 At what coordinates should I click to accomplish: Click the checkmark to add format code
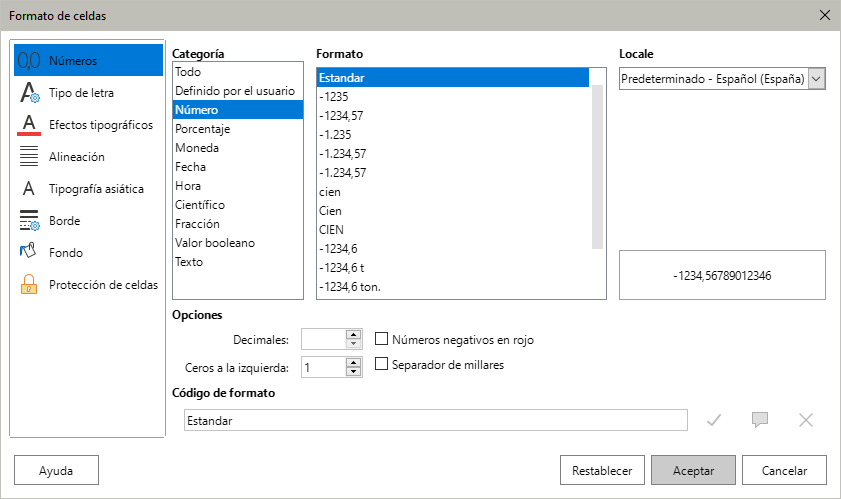point(714,420)
